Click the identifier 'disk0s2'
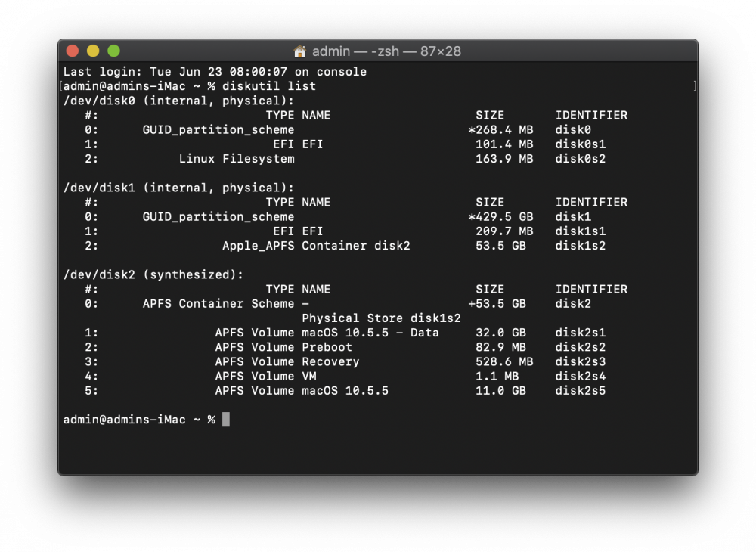756x552 pixels. point(581,159)
